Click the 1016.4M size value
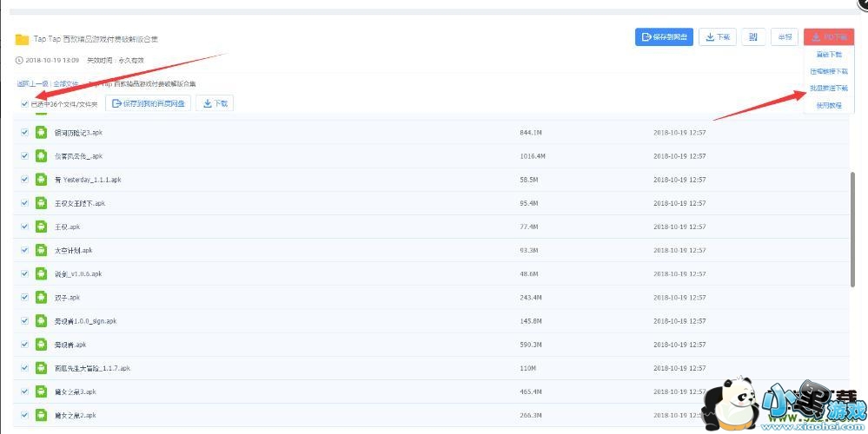This screenshot has height=434, width=868. point(533,156)
